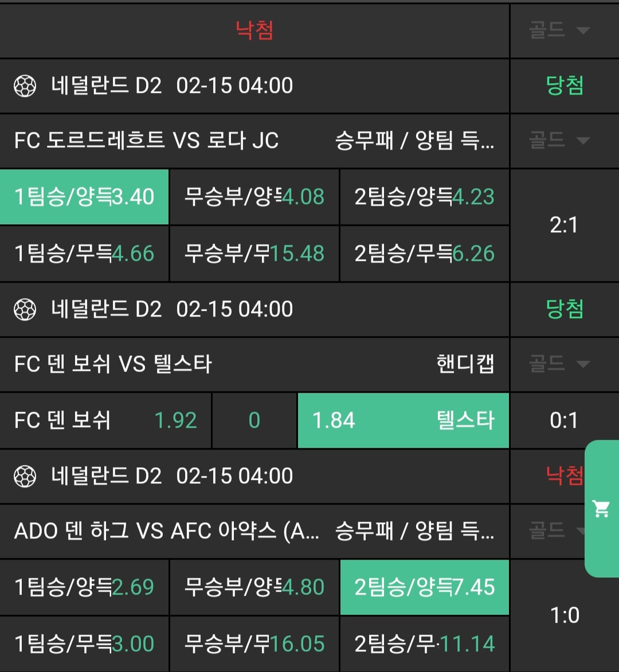619x672 pixels.
Task: Choose 1팀승/무득 odds 3.00
Action: tap(84, 644)
